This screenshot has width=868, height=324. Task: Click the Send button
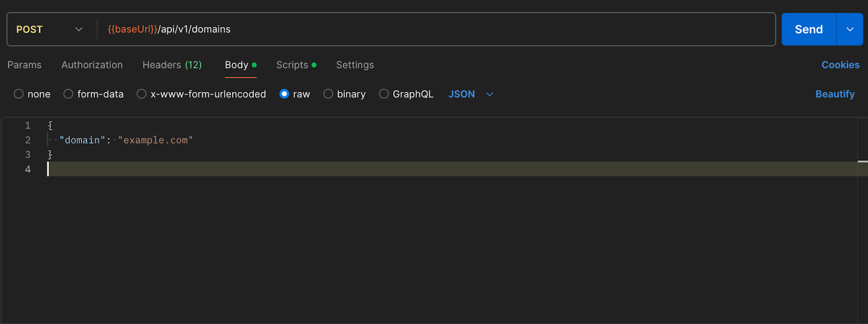tap(808, 29)
